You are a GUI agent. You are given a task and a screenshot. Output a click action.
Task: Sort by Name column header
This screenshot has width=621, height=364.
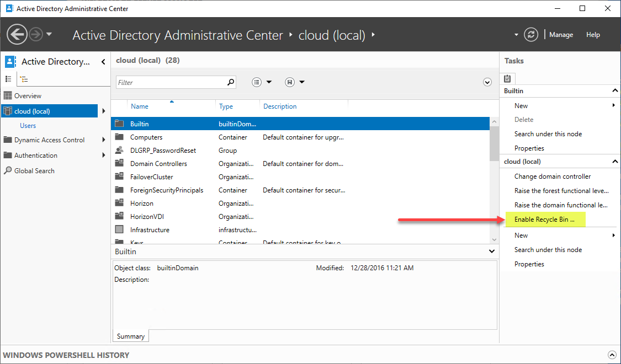(x=140, y=106)
